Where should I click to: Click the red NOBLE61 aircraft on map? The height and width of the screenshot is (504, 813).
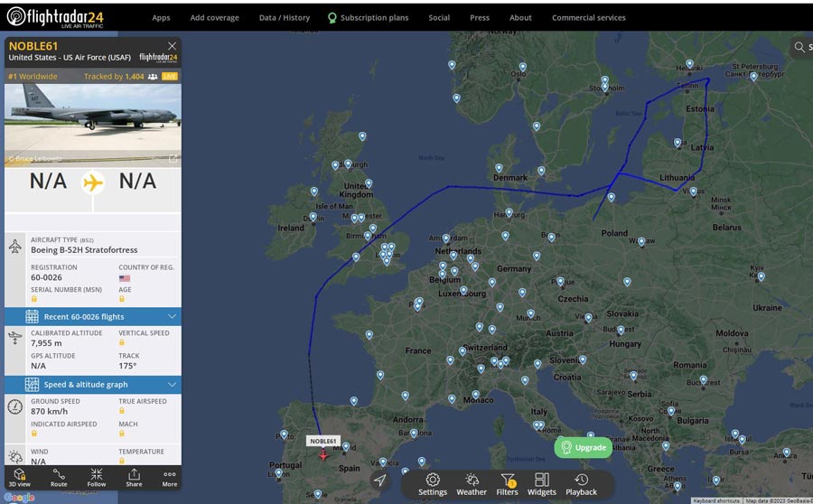323,455
